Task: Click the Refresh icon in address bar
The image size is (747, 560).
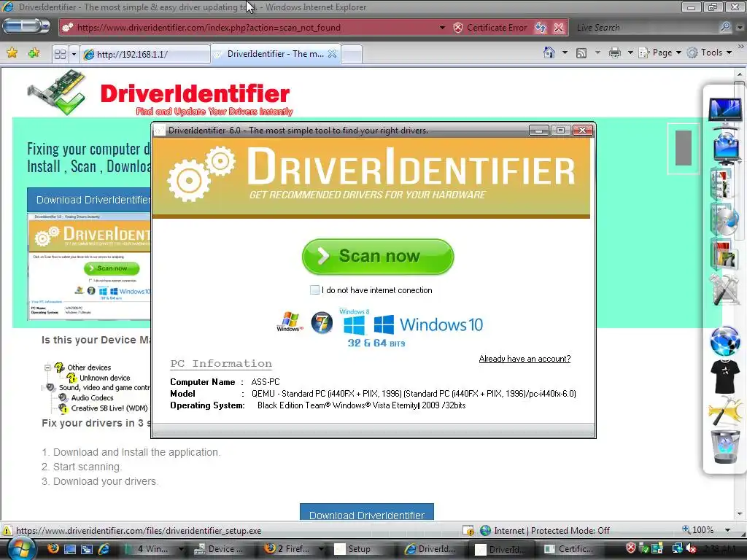Action: (x=541, y=28)
